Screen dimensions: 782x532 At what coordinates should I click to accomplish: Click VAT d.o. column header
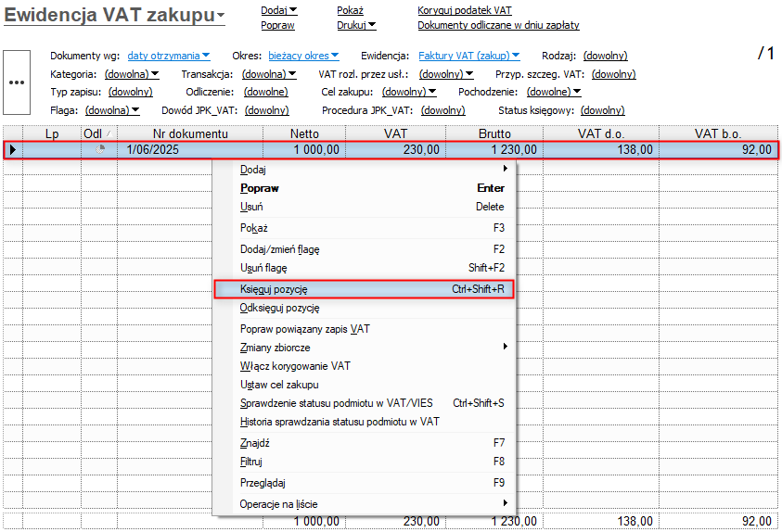tap(601, 133)
